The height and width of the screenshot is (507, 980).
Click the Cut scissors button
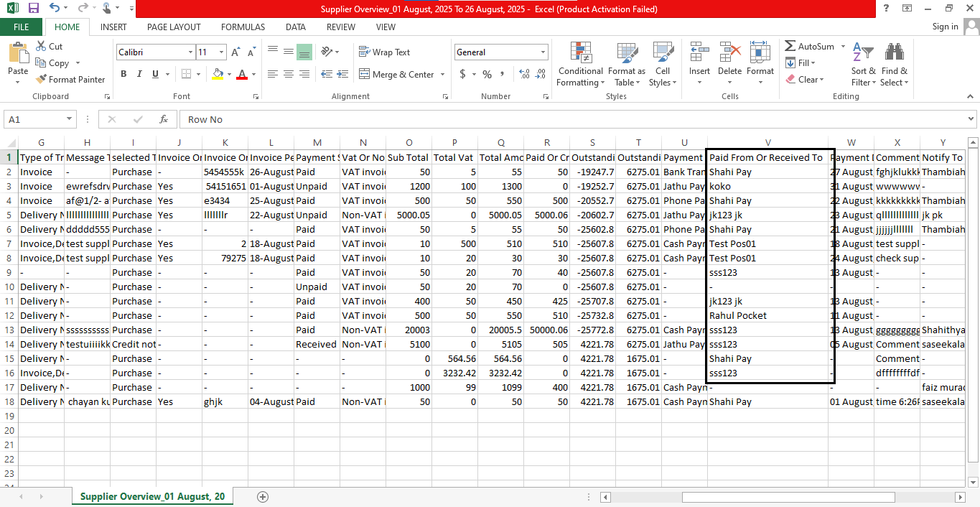pyautogui.click(x=49, y=46)
